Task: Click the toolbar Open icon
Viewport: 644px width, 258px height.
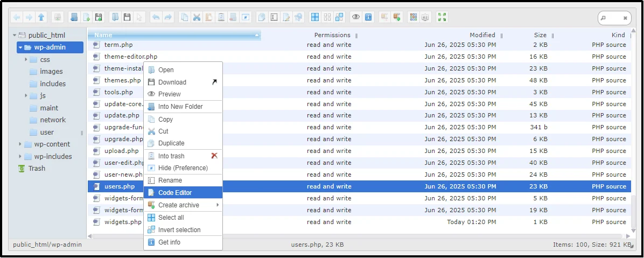Action: (x=115, y=17)
